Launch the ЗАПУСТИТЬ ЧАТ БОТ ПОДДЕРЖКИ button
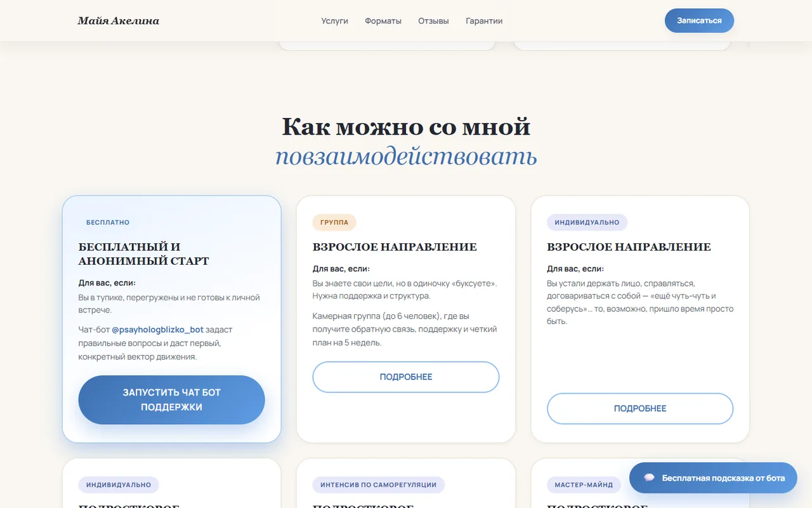Viewport: 812px width, 508px height. 171,400
